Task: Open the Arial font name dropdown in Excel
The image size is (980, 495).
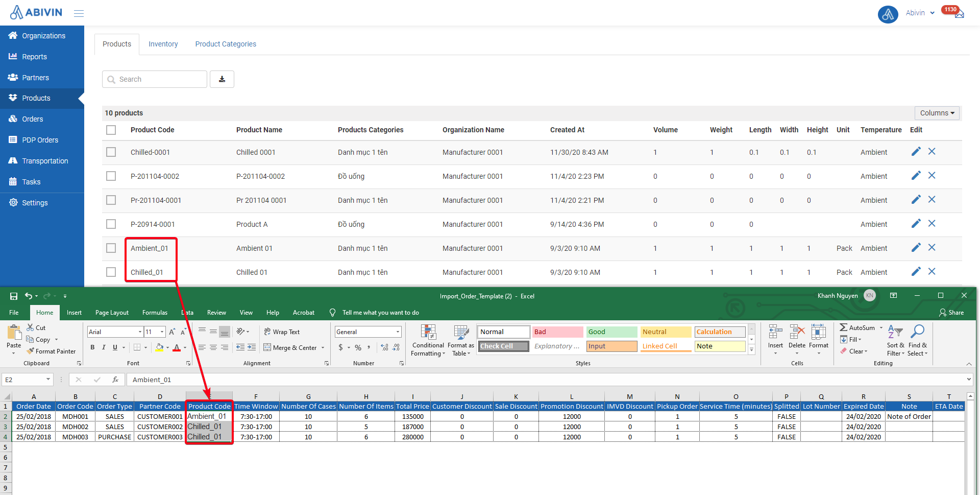Action: click(140, 332)
